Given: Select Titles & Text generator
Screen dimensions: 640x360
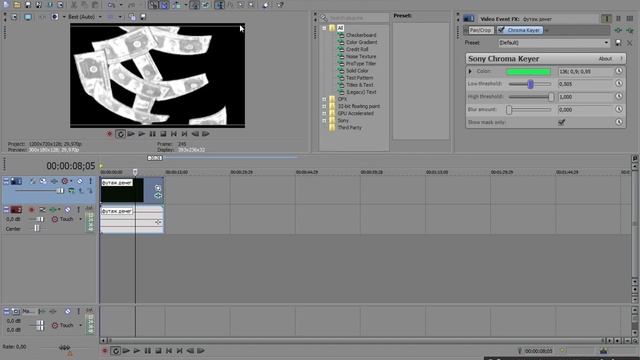Looking at the screenshot, I should pyautogui.click(x=359, y=85).
